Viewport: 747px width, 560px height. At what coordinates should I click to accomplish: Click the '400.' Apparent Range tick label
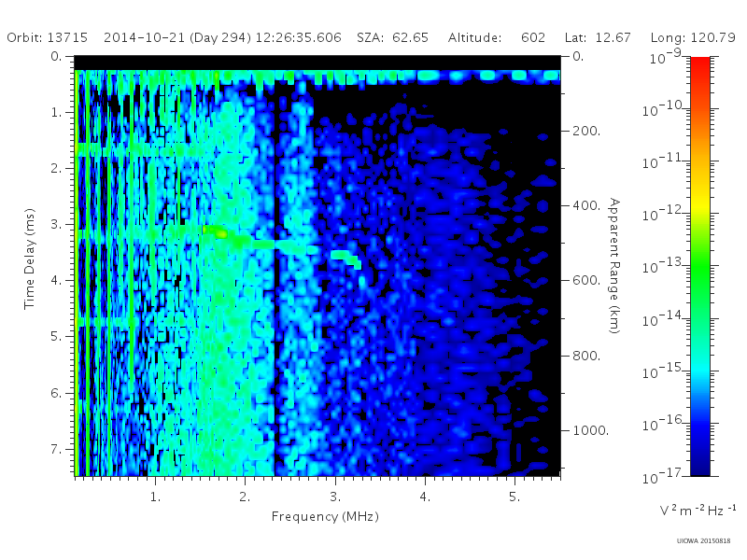[586, 205]
